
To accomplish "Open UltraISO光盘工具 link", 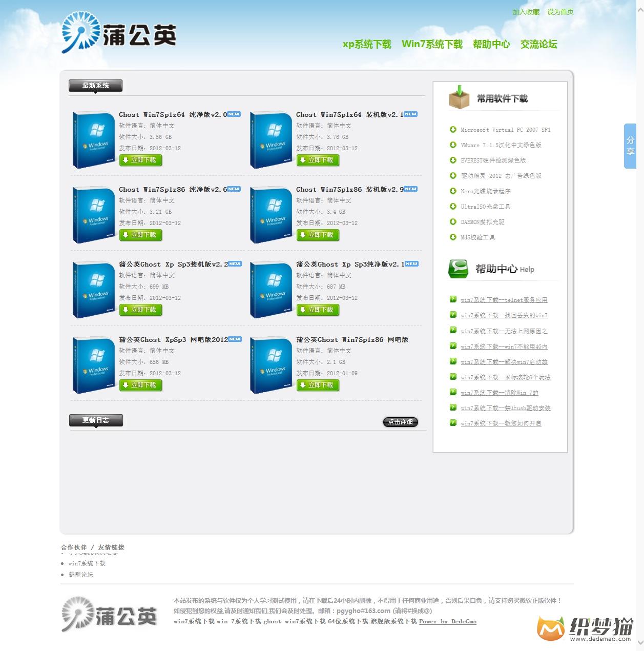I will [x=486, y=207].
